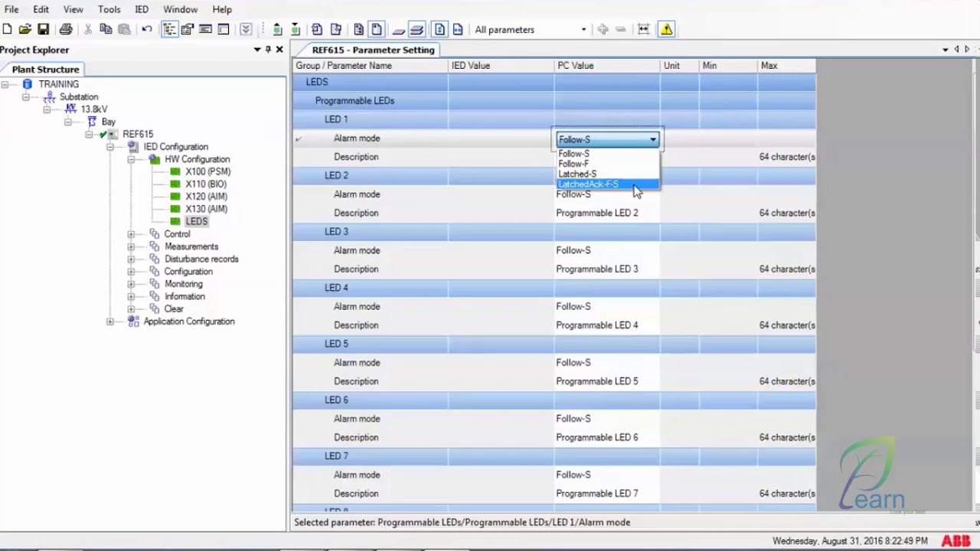Select X130 (AIM) module in tree
The width and height of the screenshot is (980, 551).
pyautogui.click(x=206, y=209)
